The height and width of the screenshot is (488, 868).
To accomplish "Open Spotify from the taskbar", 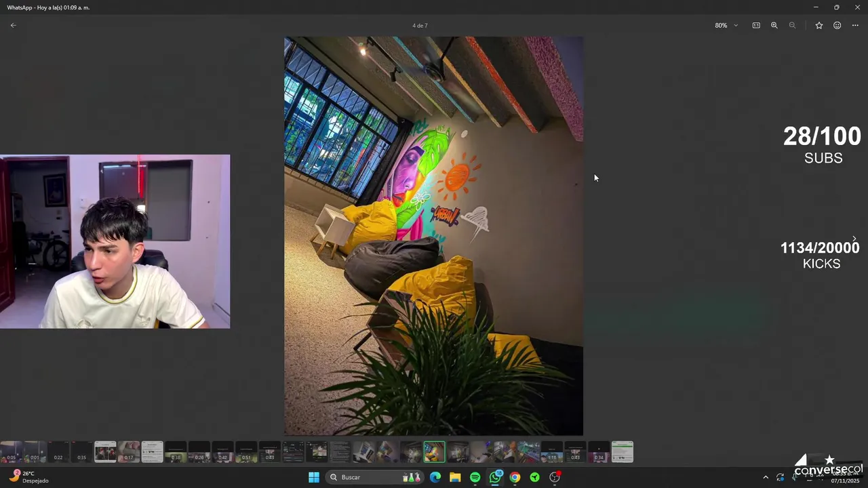I will click(475, 477).
